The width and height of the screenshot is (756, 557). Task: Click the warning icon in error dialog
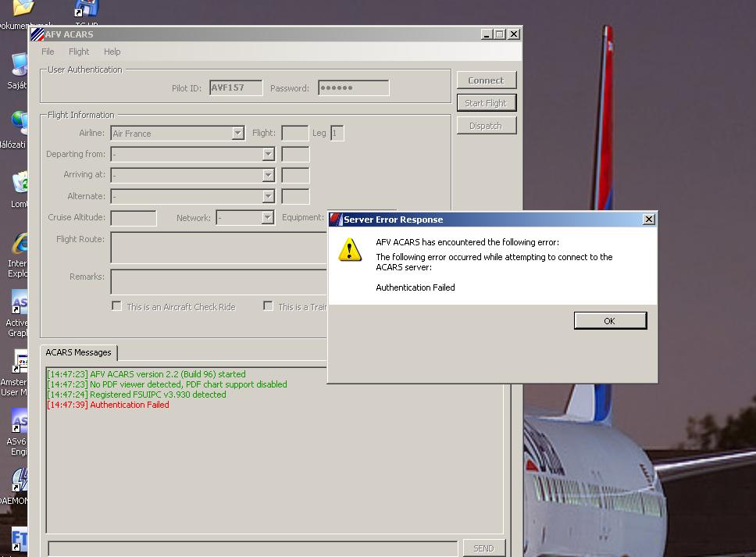(350, 249)
